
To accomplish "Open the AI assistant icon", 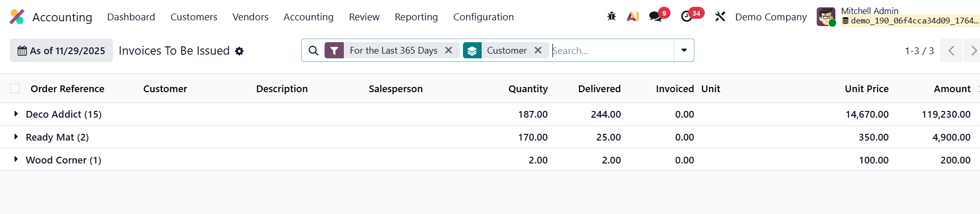I will point(633,17).
